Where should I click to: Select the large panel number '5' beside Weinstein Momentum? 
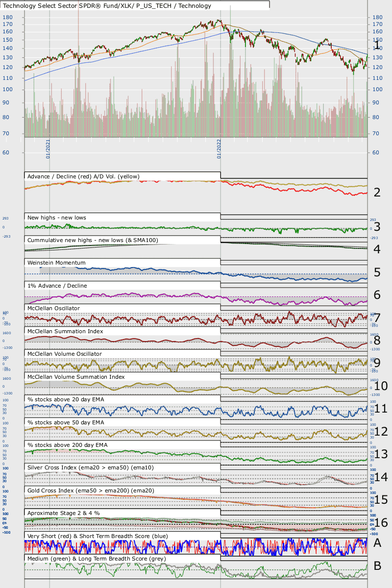point(377,272)
